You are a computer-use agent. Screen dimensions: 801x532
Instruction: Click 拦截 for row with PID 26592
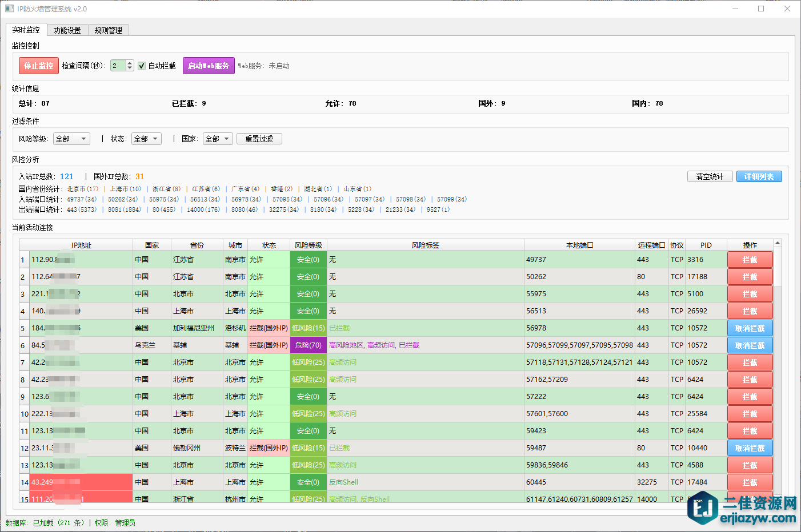coord(750,311)
